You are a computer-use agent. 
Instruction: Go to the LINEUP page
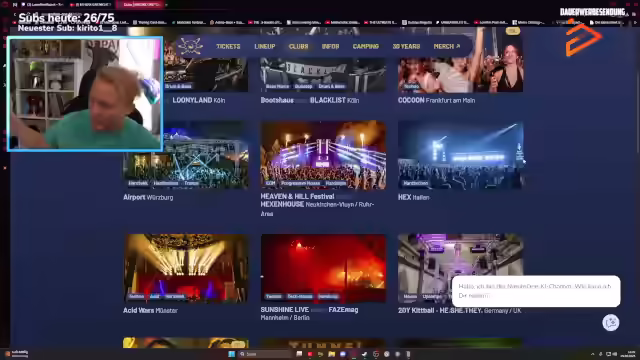(264, 47)
